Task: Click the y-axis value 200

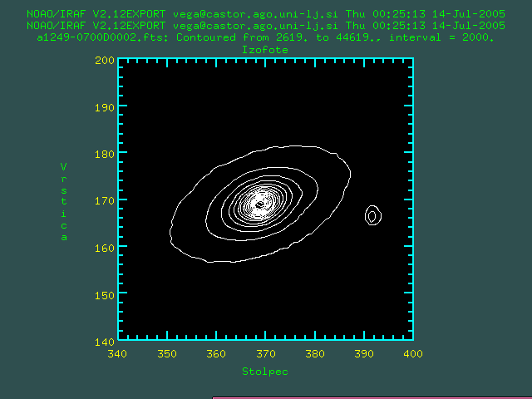Action: click(x=105, y=61)
